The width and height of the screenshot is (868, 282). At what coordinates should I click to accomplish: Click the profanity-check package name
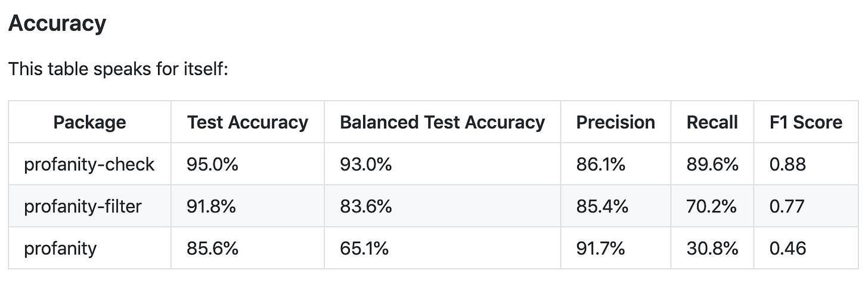click(89, 164)
